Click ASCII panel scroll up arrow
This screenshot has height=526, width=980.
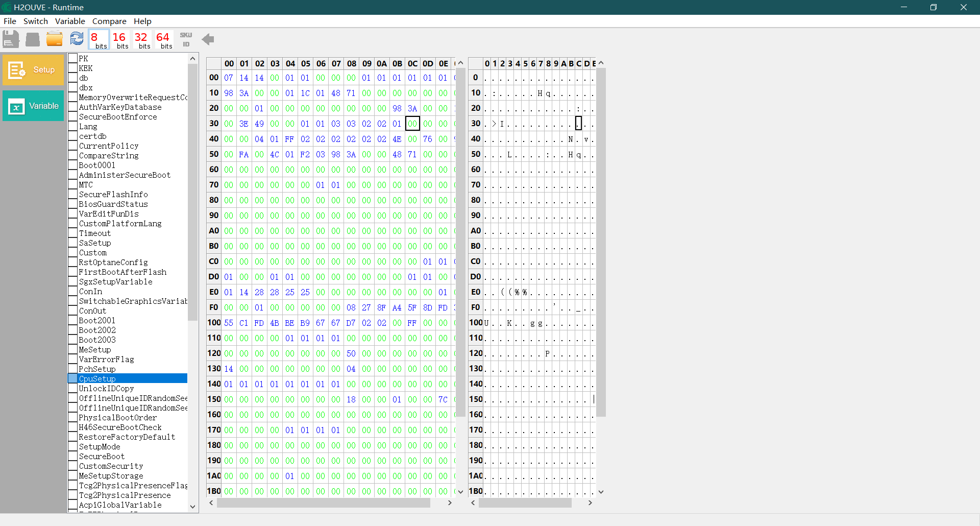click(x=601, y=63)
